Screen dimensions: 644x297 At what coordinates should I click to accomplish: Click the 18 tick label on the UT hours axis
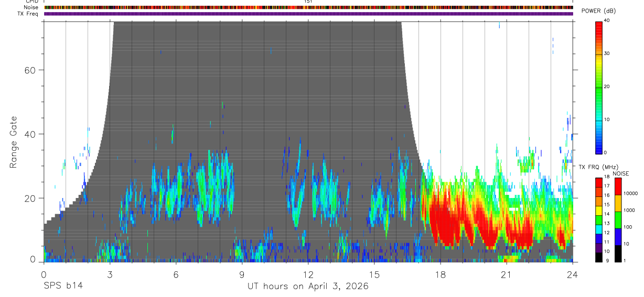point(440,274)
